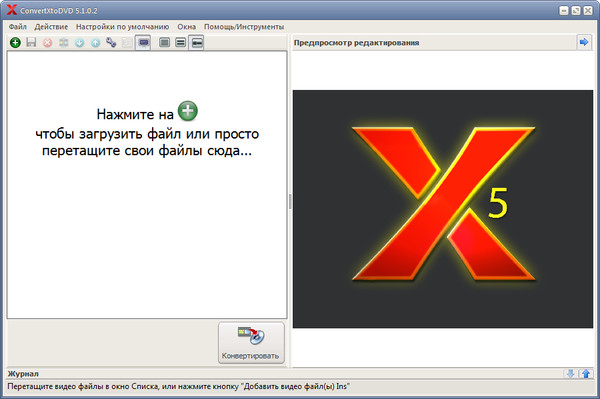The image size is (600, 399).
Task: Click the merge titles toolbar icon
Action: (64, 42)
